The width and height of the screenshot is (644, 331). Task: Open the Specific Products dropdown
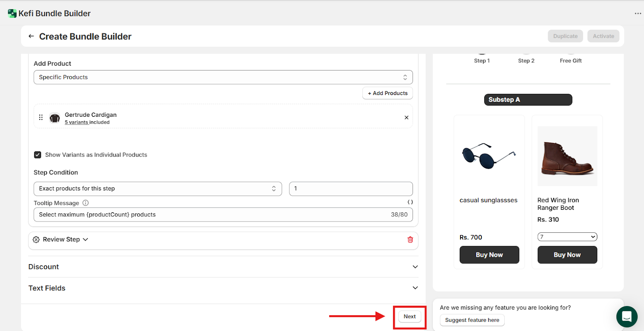[223, 77]
